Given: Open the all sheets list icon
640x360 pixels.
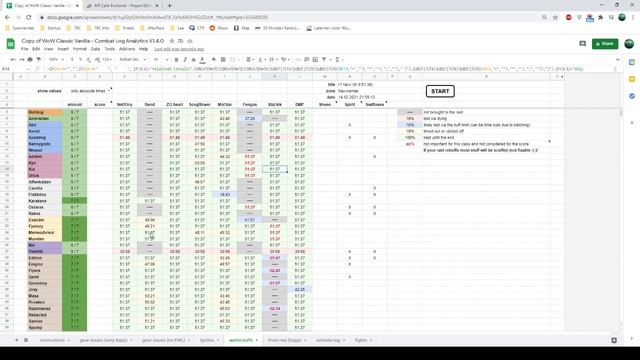Looking at the screenshot, I should tap(26, 340).
